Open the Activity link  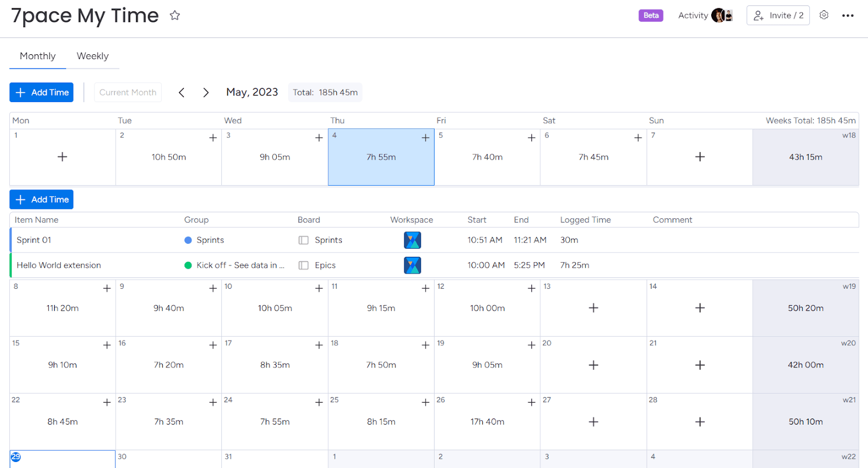[x=693, y=15]
